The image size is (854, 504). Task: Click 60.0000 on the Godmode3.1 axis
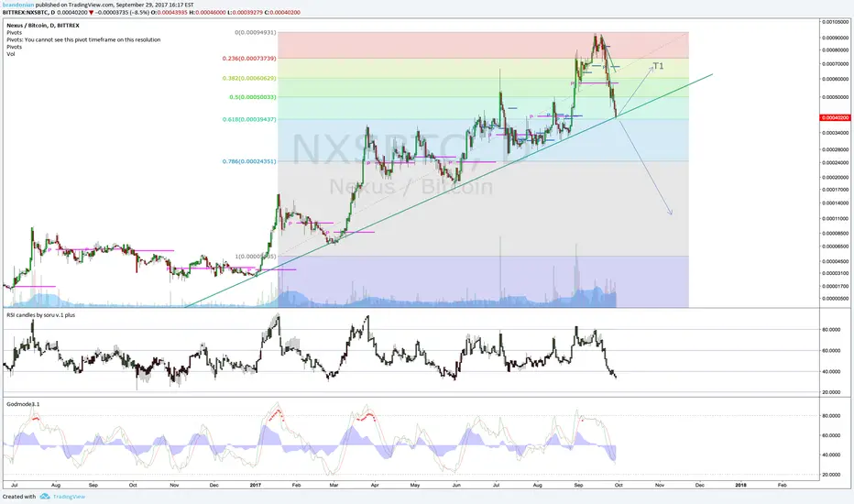click(831, 435)
